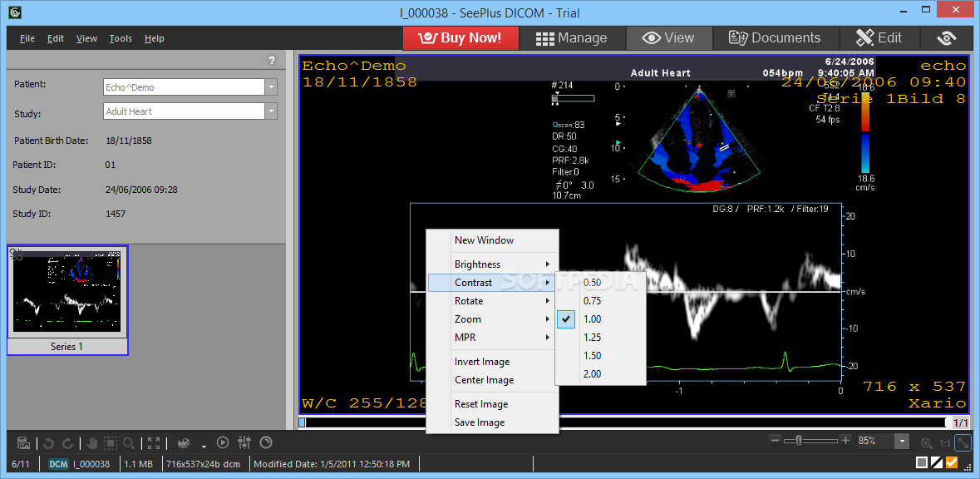This screenshot has width=980, height=479.
Task: Open the File menu
Action: pos(27,38)
